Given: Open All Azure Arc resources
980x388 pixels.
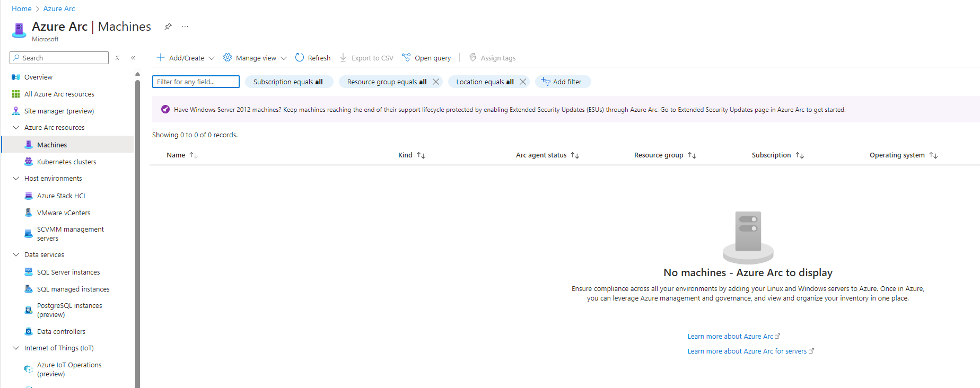Looking at the screenshot, I should [x=59, y=94].
